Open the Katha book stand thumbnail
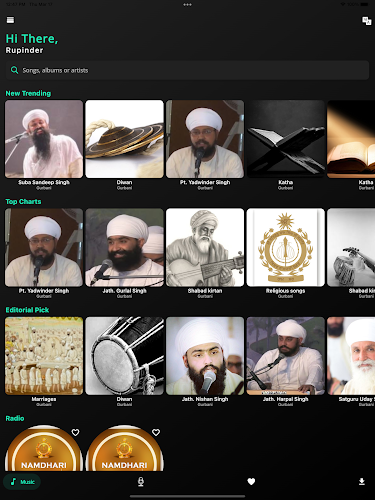The height and width of the screenshot is (500, 375). point(285,139)
